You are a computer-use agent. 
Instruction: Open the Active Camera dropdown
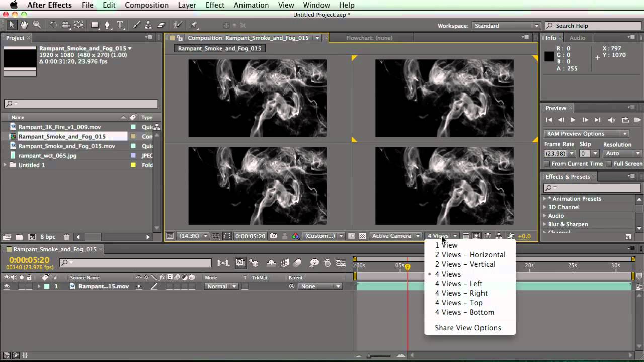point(395,236)
